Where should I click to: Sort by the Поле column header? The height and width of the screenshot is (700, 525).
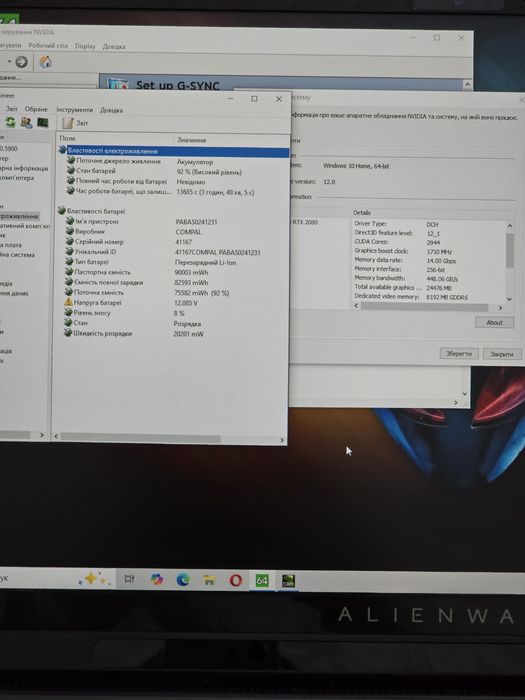tap(115, 138)
